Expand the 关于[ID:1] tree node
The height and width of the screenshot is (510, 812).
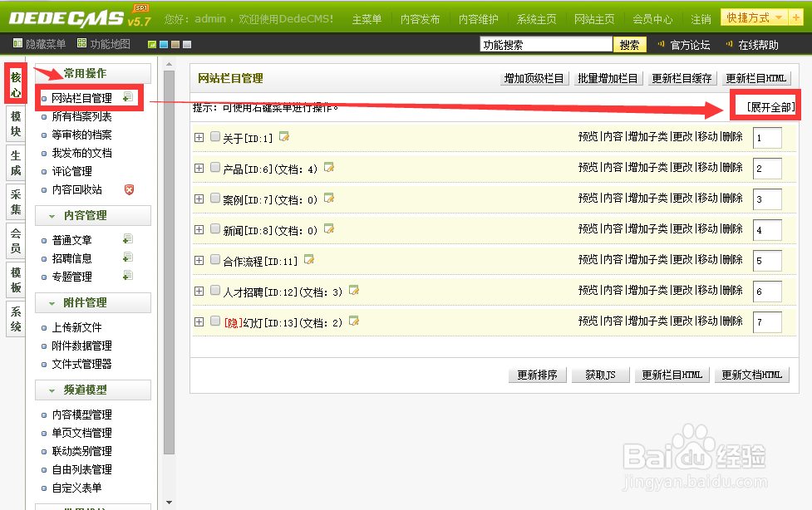(x=199, y=136)
